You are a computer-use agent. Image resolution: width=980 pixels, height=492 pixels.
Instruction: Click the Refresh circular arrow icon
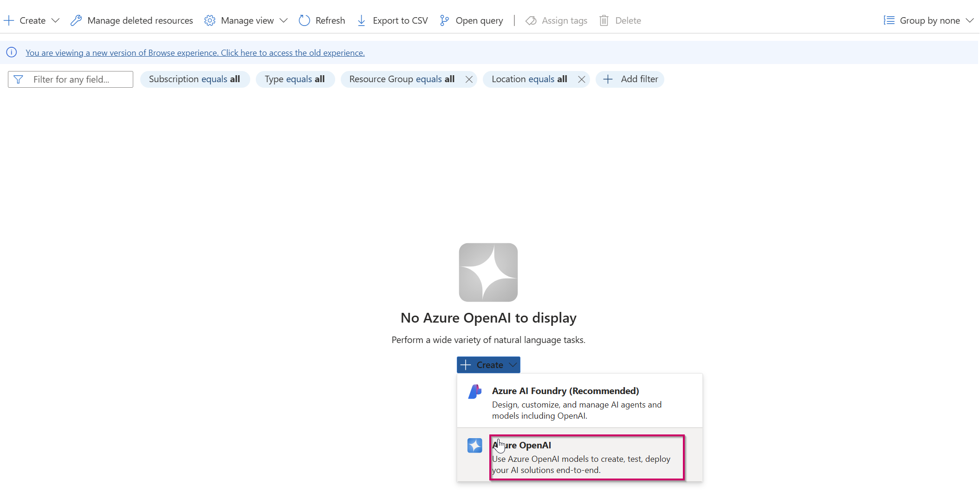[x=304, y=20]
